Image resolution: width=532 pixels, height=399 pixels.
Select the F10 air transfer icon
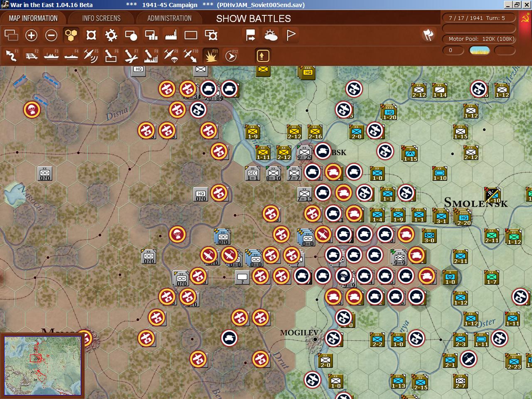coord(191,56)
